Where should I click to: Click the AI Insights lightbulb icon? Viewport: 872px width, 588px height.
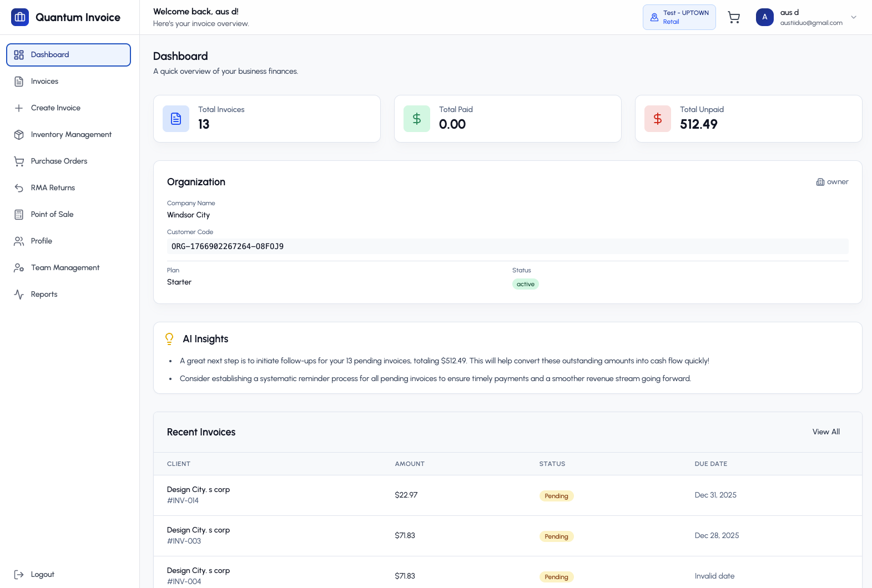pos(169,339)
